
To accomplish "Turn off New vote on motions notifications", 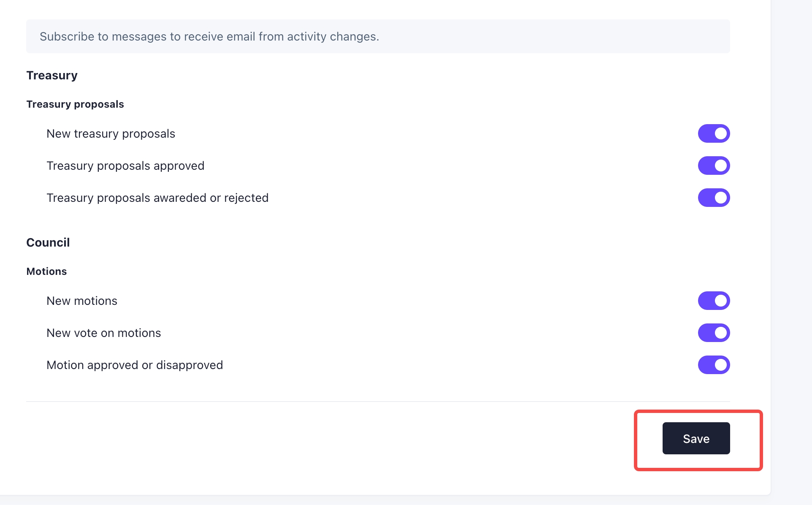I will tap(714, 333).
